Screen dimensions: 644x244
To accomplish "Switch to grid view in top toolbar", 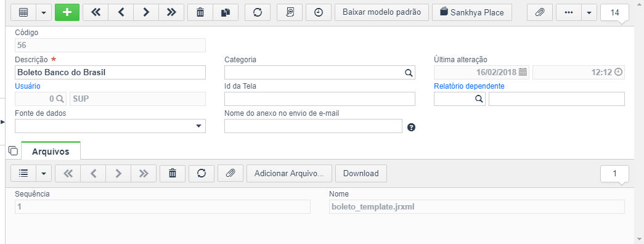I will click(x=23, y=12).
